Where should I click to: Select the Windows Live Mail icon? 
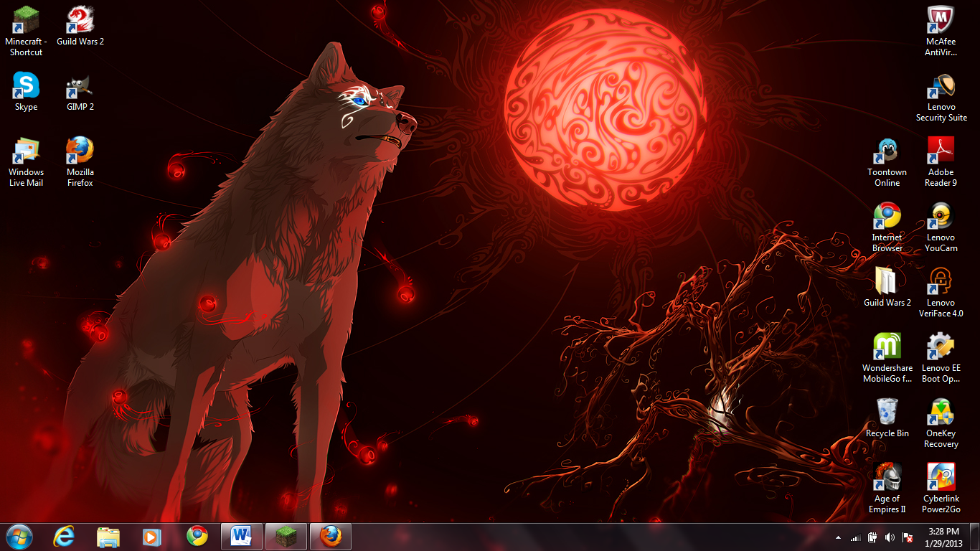click(x=26, y=151)
